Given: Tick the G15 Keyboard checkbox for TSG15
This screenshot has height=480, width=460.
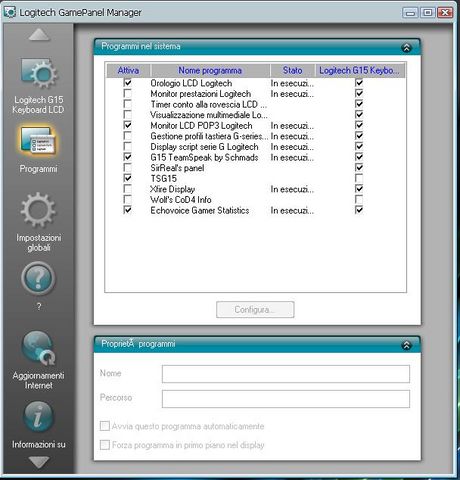Looking at the screenshot, I should tap(359, 178).
